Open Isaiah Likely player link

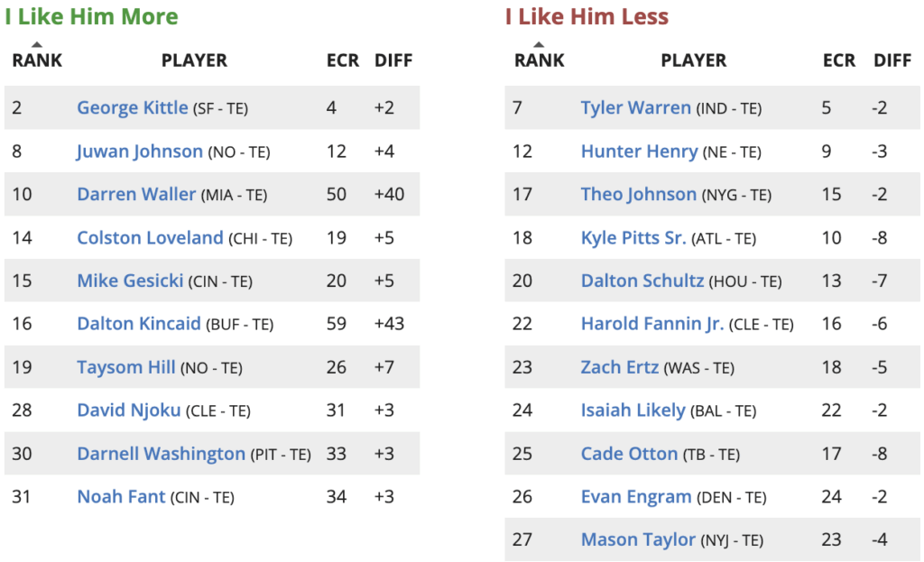point(633,410)
